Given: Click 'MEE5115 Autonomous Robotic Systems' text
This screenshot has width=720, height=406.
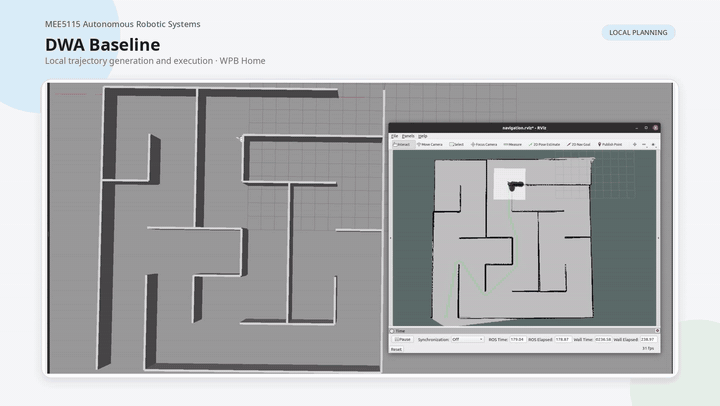Looking at the screenshot, I should click(x=123, y=24).
